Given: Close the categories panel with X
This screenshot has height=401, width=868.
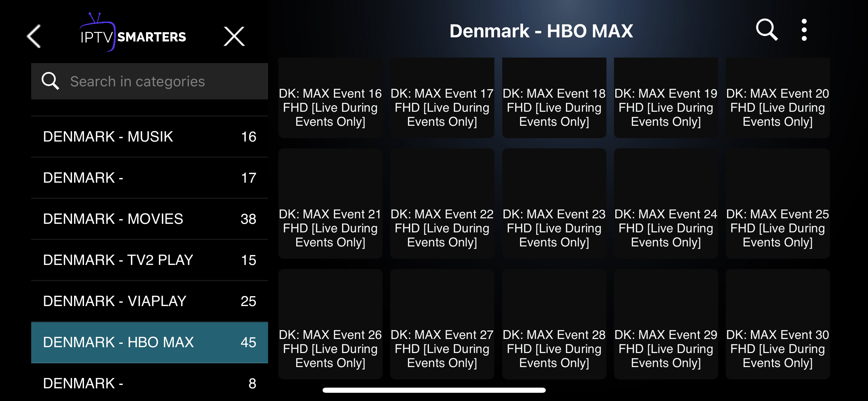Looking at the screenshot, I should pos(234,36).
